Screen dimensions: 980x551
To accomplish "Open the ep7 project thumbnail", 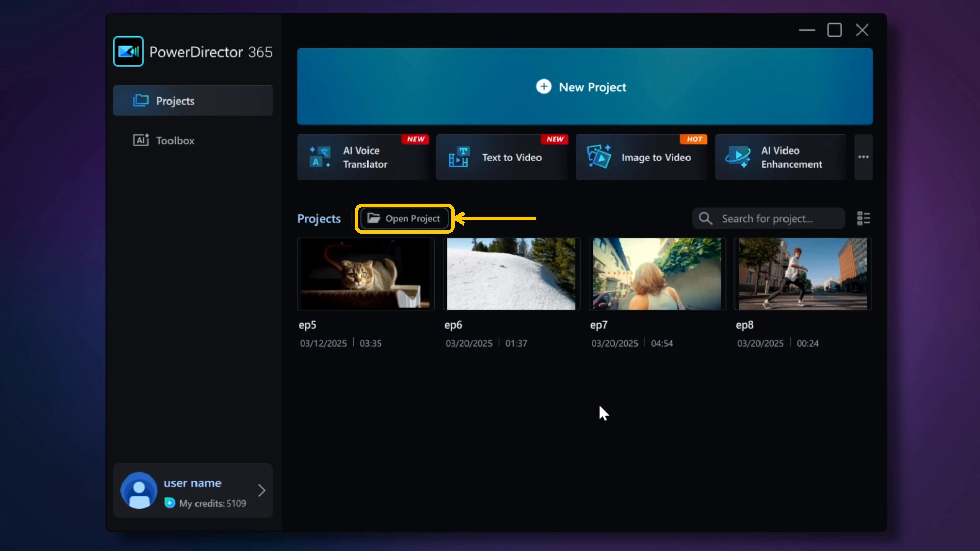I will coord(657,274).
